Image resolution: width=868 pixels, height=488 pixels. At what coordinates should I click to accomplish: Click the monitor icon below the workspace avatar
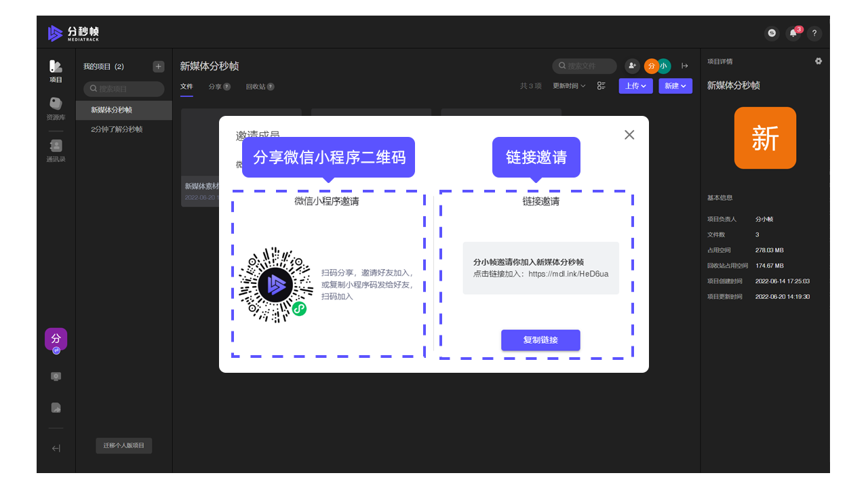(56, 376)
